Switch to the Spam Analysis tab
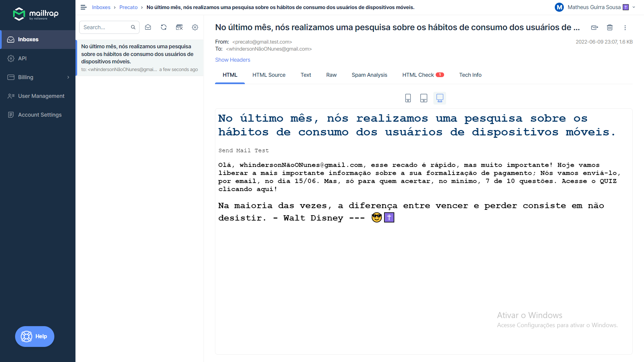644x362 pixels. (x=369, y=75)
